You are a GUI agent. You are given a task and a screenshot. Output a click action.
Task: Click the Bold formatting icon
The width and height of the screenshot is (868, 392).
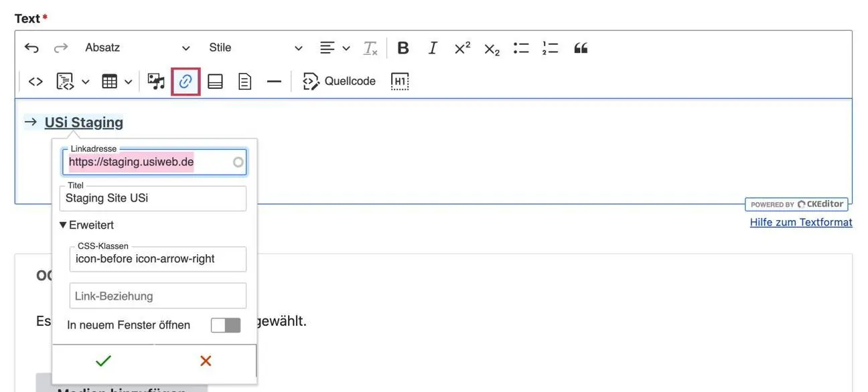pos(403,48)
